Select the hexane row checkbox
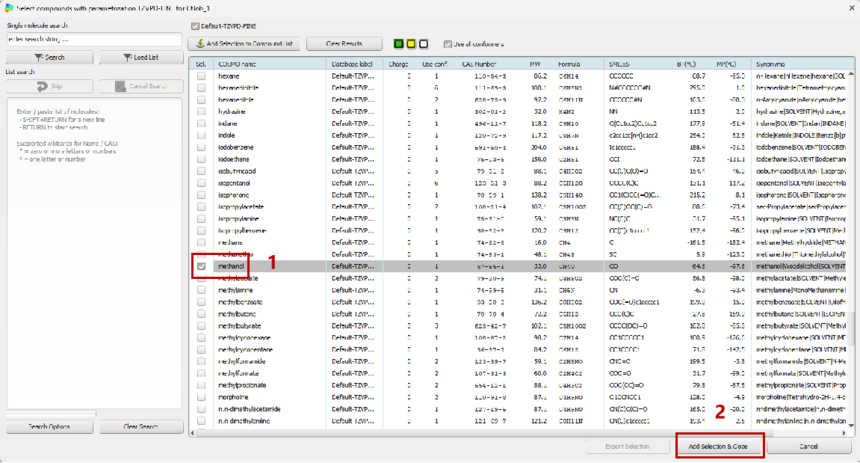 coord(202,76)
